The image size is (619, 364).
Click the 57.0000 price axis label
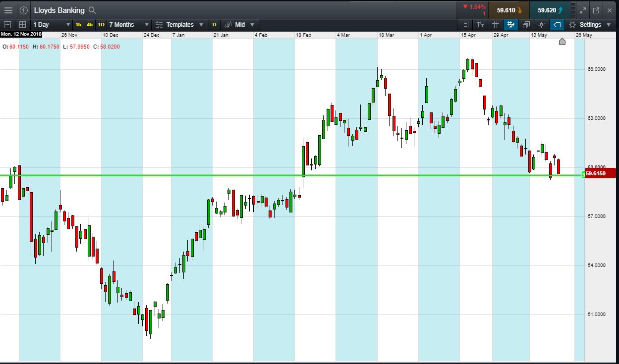[597, 216]
